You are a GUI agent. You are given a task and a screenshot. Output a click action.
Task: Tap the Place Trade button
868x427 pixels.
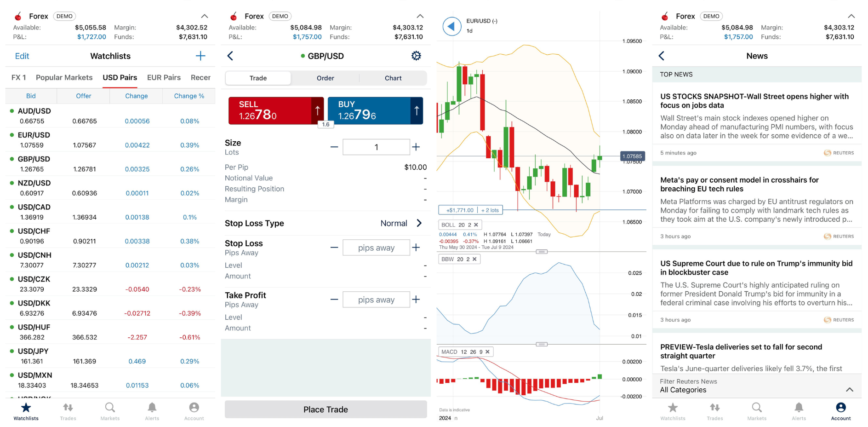click(x=325, y=410)
